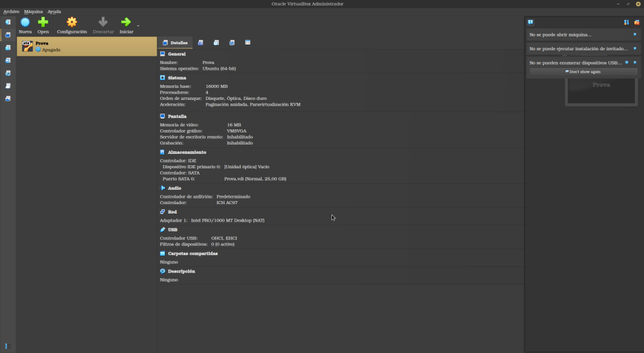Toggle notification sort order icon
This screenshot has height=353, width=644.
coord(626,22)
